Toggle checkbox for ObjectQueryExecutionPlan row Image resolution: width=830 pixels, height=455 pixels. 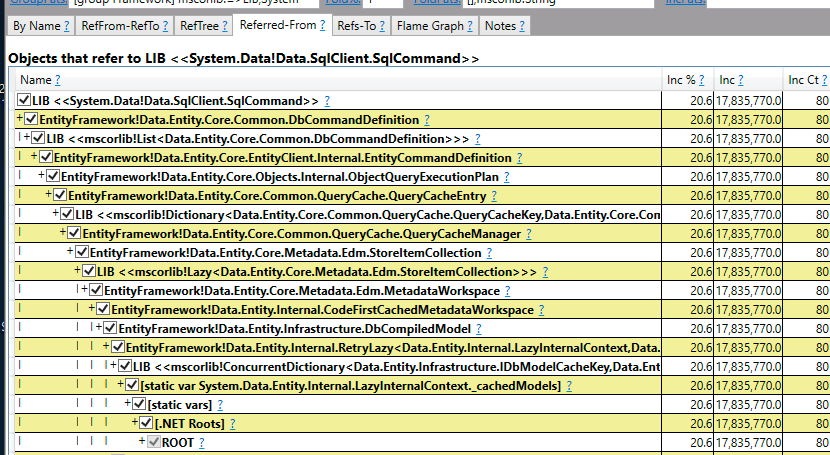(x=53, y=176)
